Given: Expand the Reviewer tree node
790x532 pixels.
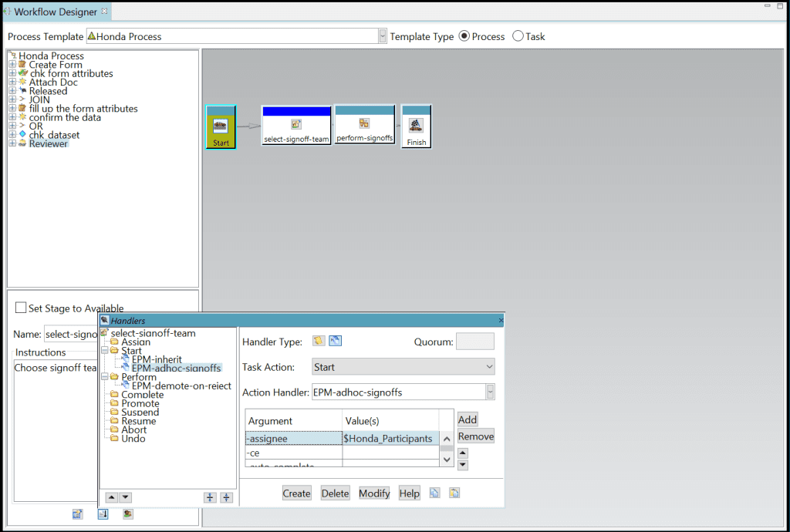Looking at the screenshot, I should pyautogui.click(x=12, y=143).
